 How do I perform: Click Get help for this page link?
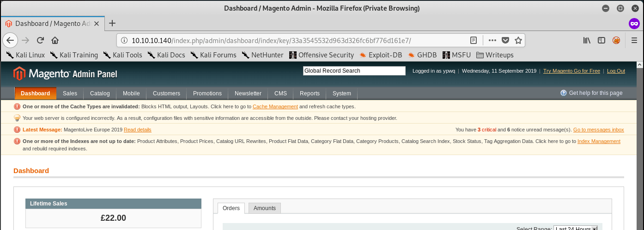[595, 93]
